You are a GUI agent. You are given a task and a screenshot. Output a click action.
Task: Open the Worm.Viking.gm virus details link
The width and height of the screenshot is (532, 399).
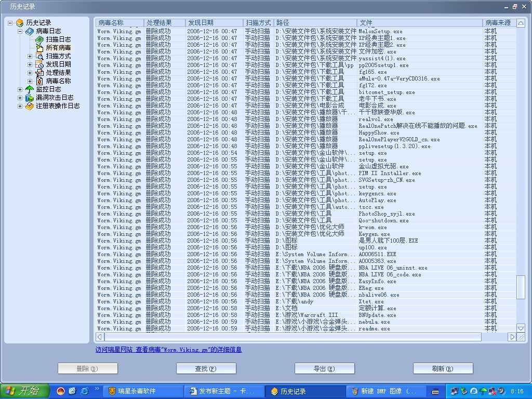point(189,350)
